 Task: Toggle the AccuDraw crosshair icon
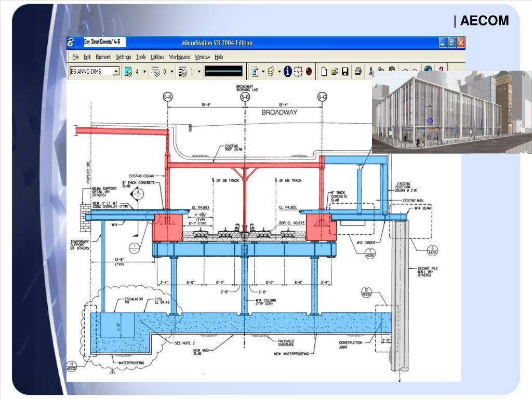[298, 72]
